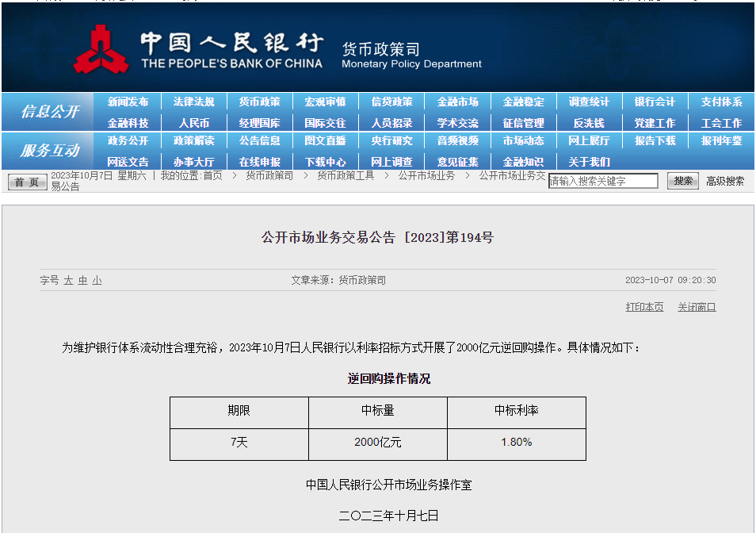Open the 下载中心 download center

coord(326,162)
